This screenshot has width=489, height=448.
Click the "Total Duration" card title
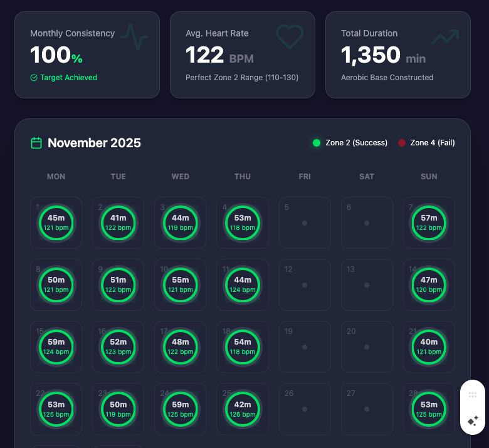click(369, 33)
